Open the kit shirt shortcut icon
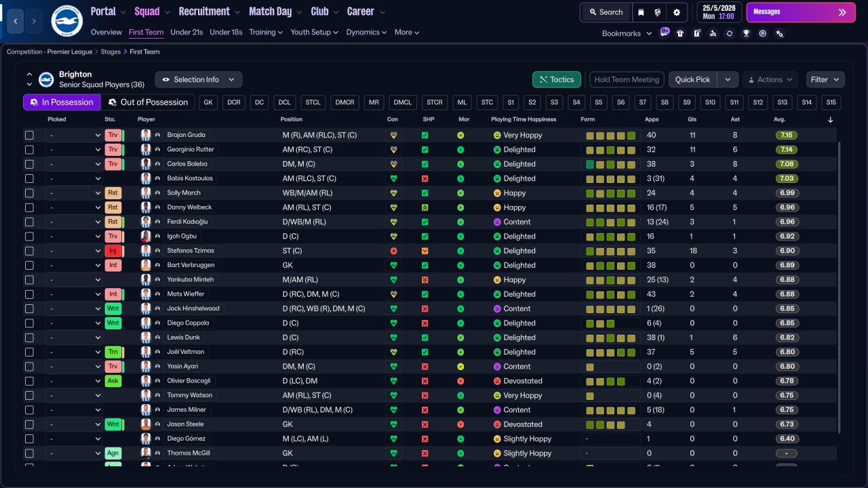Viewport: 868px width, 488px height. click(x=680, y=33)
